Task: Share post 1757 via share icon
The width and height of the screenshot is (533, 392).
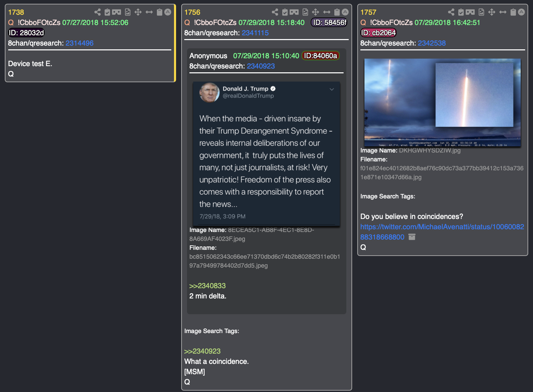Action: 451,12
